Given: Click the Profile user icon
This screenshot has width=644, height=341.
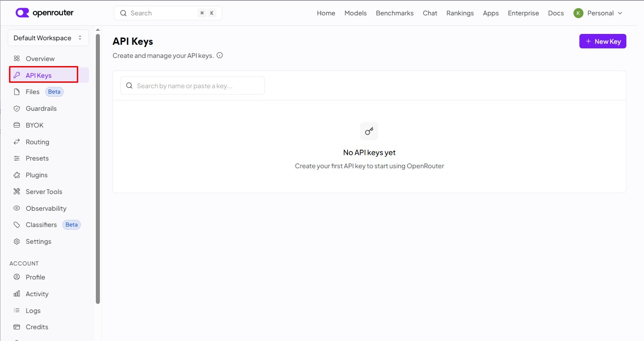Looking at the screenshot, I should 17,277.
